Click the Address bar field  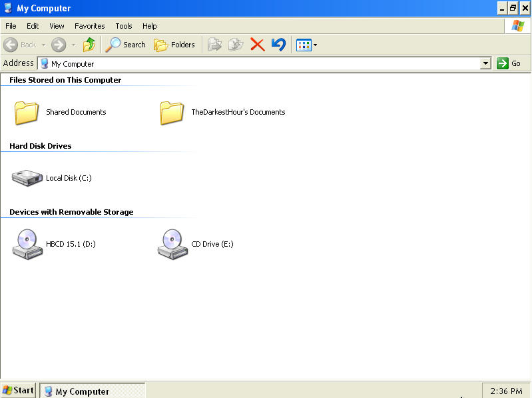(x=264, y=63)
